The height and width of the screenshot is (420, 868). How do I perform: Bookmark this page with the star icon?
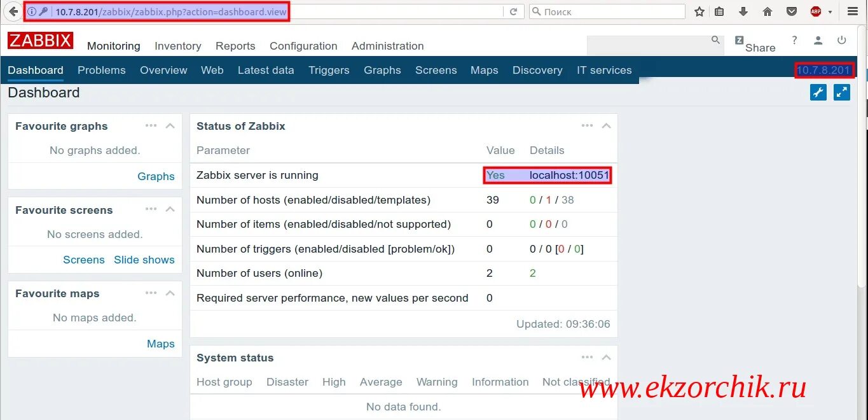pos(699,11)
